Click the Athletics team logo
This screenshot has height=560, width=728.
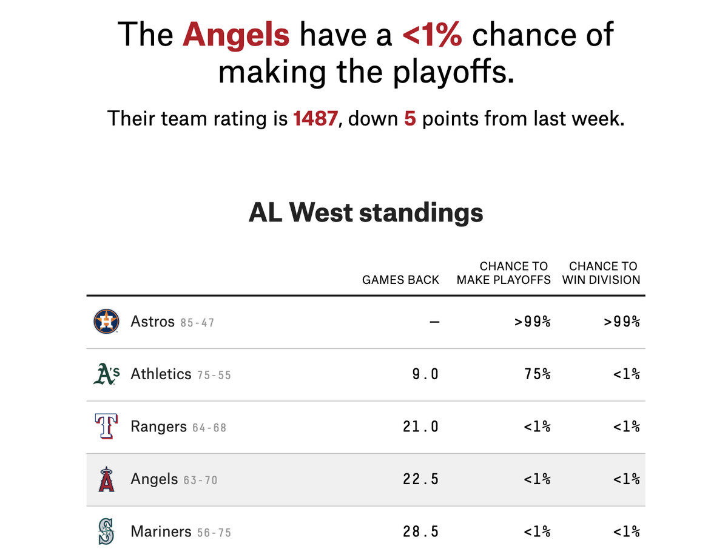coord(106,374)
